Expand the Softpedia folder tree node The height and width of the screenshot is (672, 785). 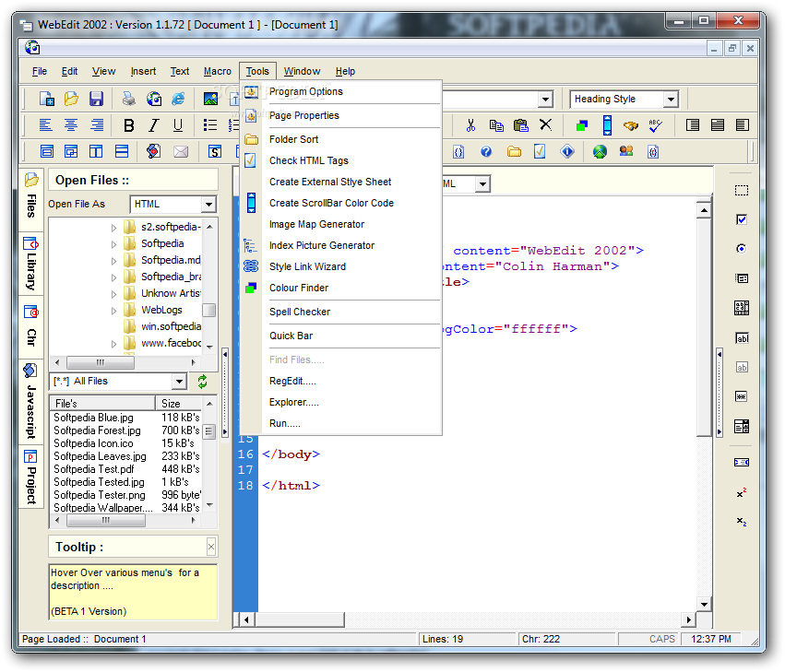[x=113, y=244]
